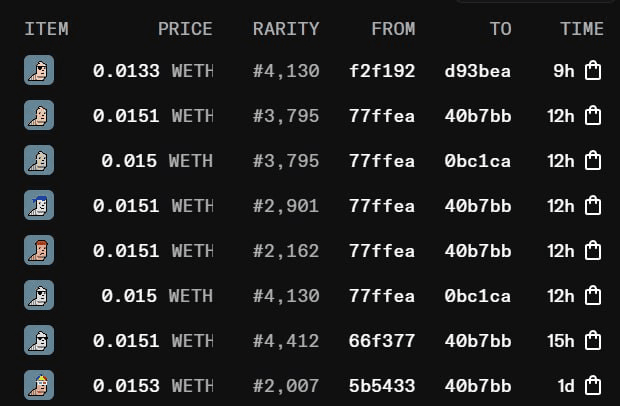Select item thumbnail with rarity #2,162
The image size is (620, 406).
[39, 251]
